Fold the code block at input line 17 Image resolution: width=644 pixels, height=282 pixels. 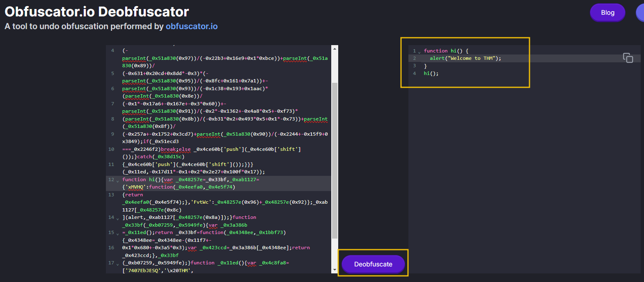click(118, 264)
